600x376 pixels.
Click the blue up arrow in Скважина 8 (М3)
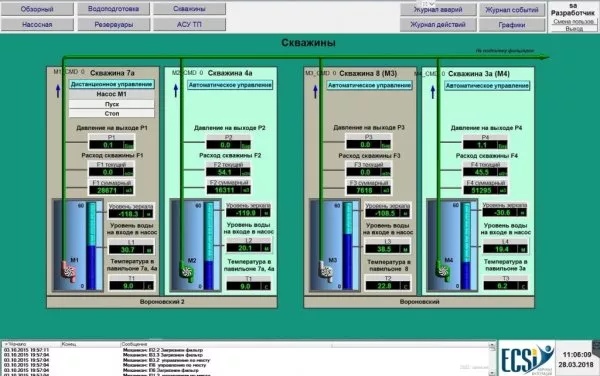click(315, 91)
